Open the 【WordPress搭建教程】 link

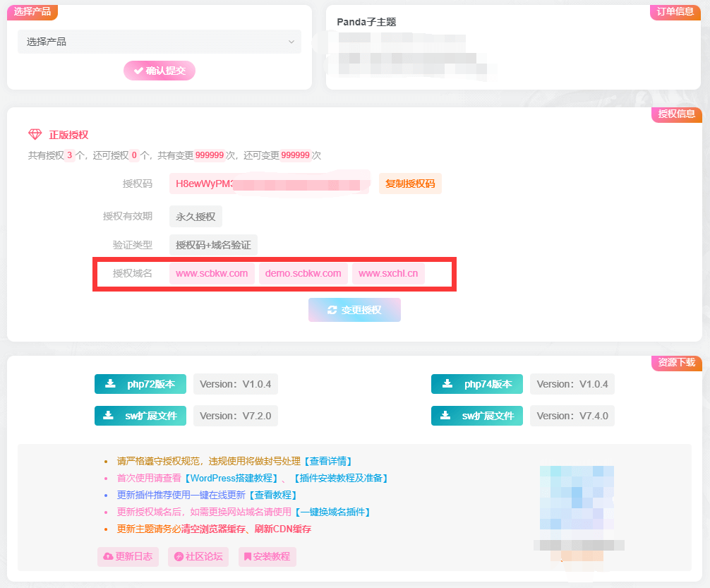231,478
